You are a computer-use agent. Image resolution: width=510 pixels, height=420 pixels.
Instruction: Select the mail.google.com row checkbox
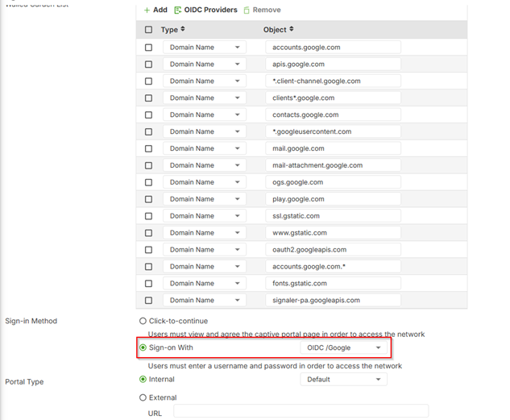148,148
